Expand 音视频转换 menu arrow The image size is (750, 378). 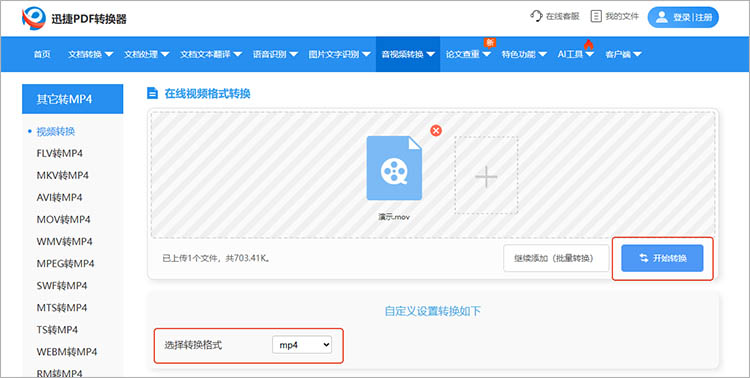click(x=430, y=55)
